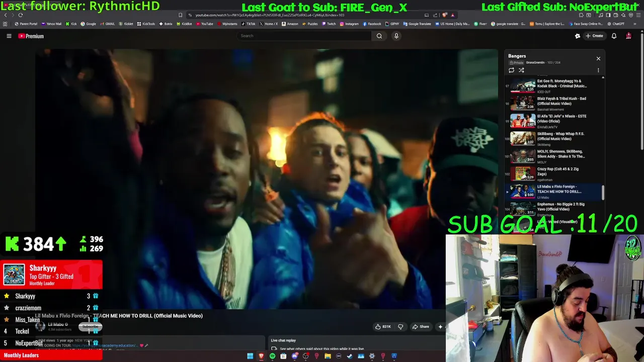Toggle shuffle playlist in Bangers panel
Screen dimensions: 644x362
521,70
